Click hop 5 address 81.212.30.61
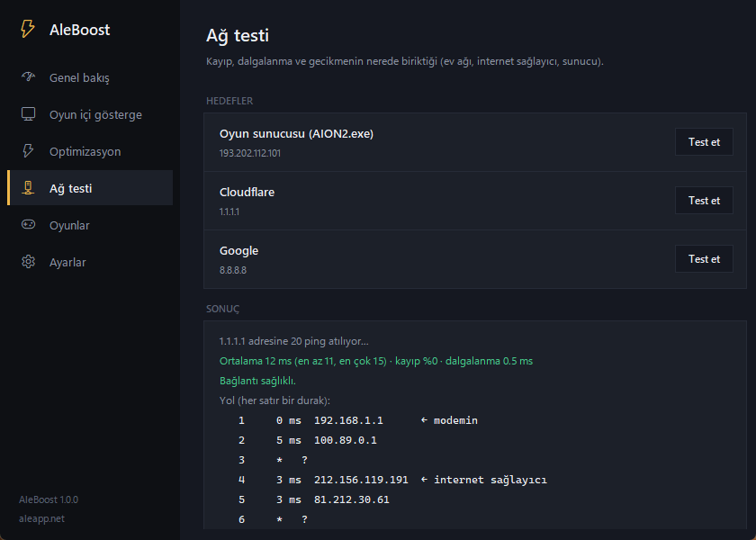The height and width of the screenshot is (540, 756). tap(352, 499)
